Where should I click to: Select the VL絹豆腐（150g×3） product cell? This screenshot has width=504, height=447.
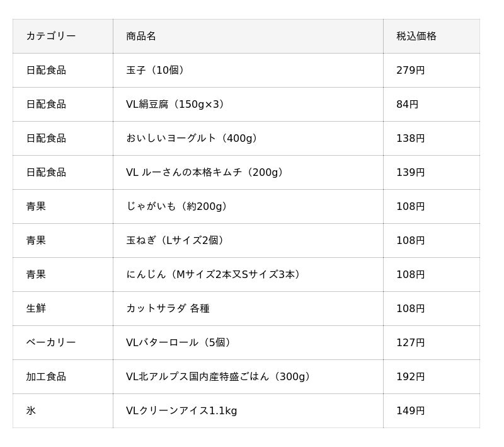click(x=248, y=105)
